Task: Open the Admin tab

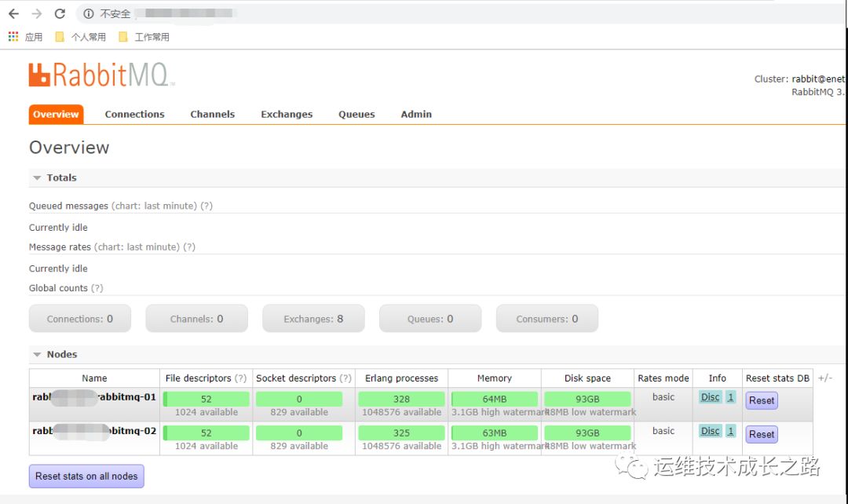Action: point(416,114)
